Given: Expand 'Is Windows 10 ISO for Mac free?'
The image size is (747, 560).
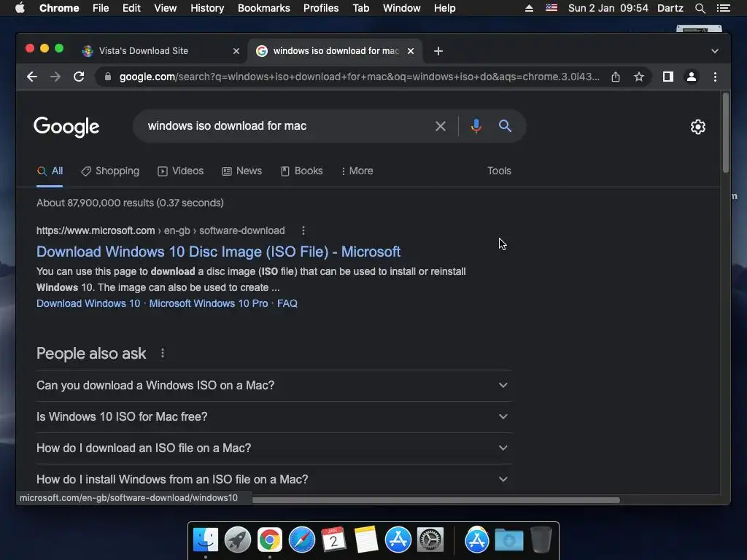Looking at the screenshot, I should click(x=274, y=416).
